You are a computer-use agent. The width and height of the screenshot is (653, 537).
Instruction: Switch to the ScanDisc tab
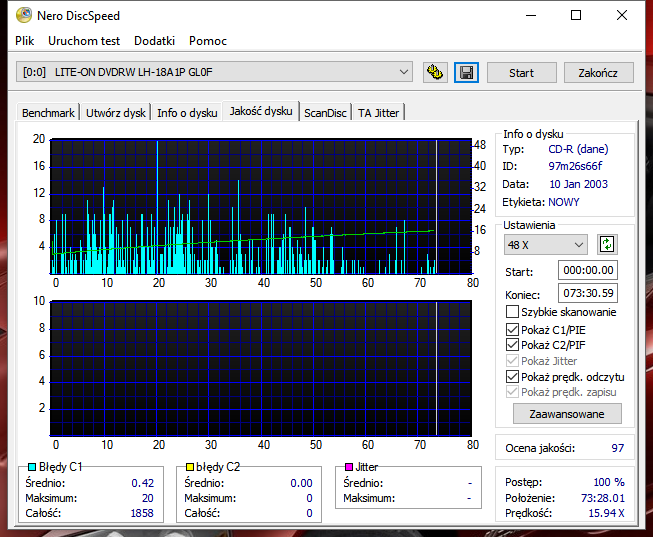pyautogui.click(x=325, y=113)
